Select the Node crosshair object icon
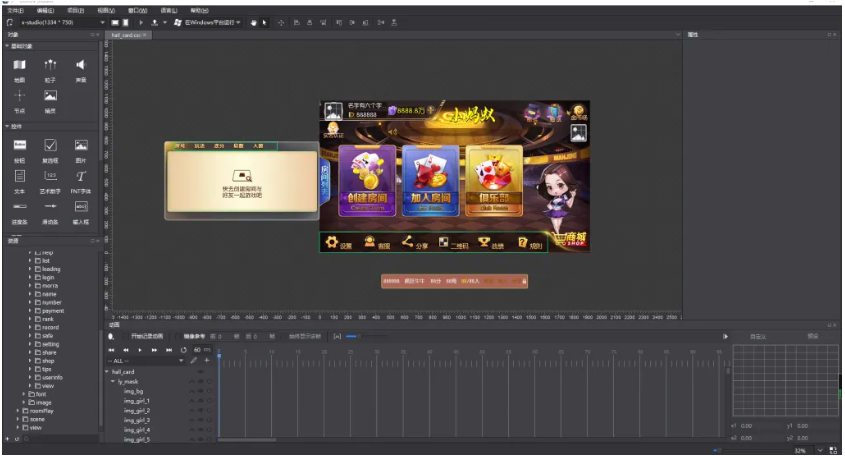 (x=19, y=95)
